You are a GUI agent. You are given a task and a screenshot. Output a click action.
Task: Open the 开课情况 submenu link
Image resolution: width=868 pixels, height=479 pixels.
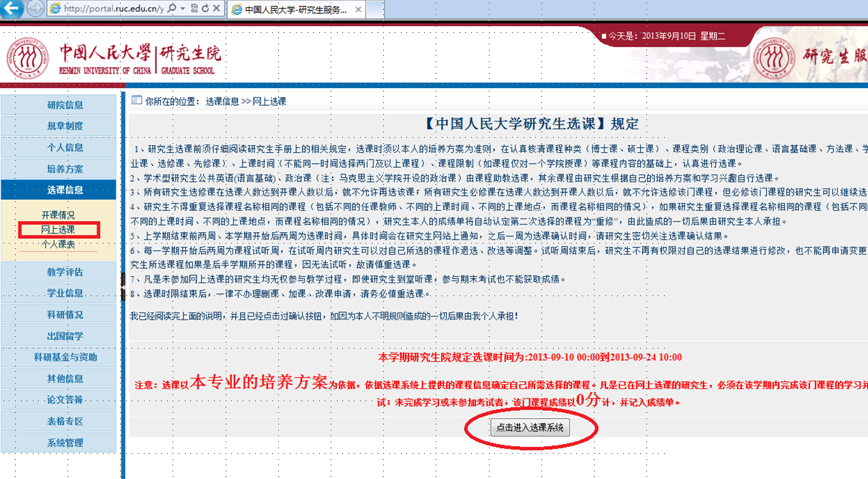click(58, 215)
